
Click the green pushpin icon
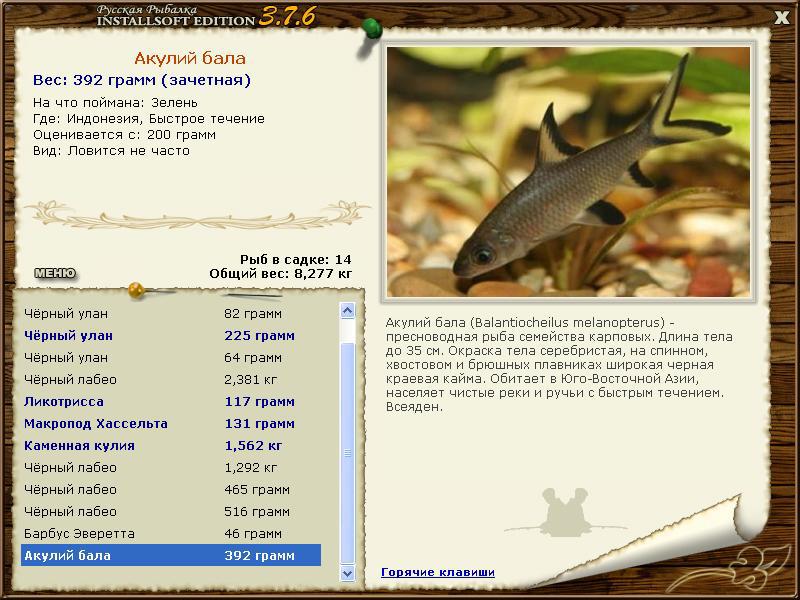[x=372, y=29]
